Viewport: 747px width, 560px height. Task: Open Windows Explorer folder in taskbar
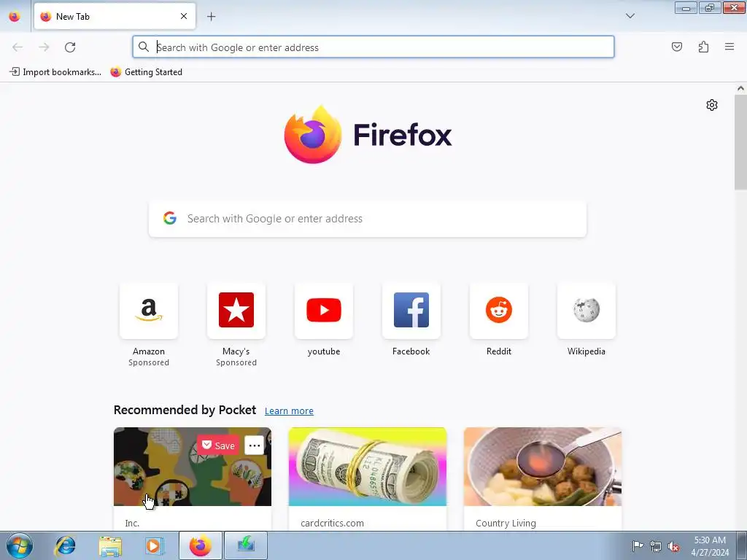[110, 545]
